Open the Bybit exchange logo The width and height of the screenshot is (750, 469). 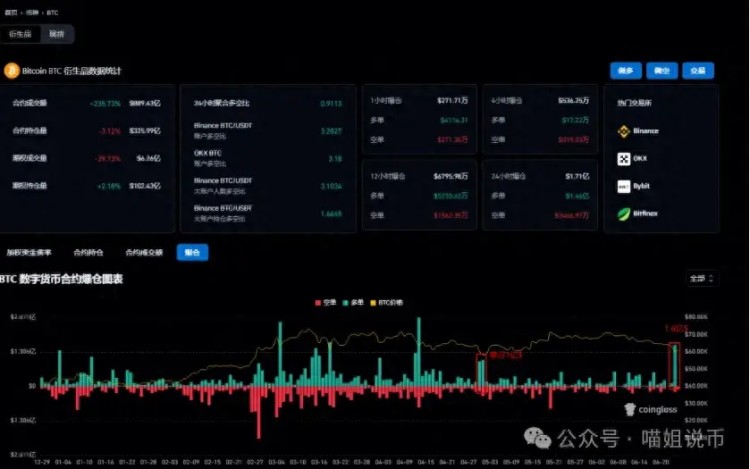point(623,186)
